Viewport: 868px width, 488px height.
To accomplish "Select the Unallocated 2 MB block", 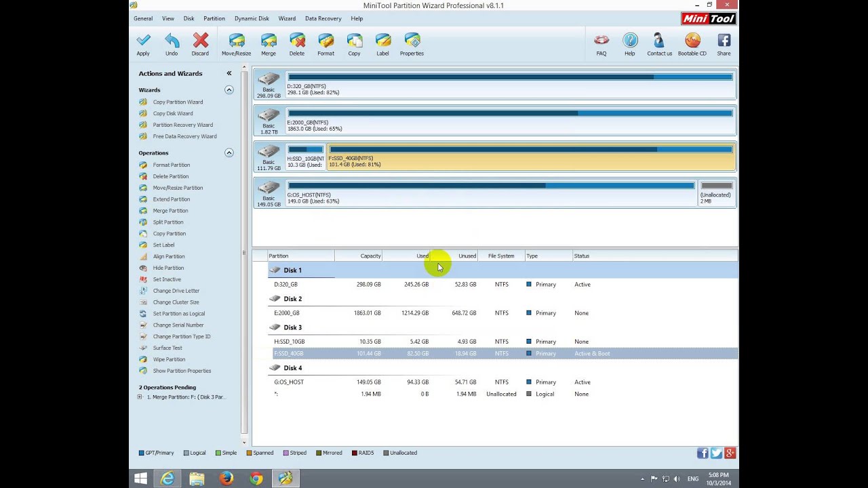I will pos(716,193).
